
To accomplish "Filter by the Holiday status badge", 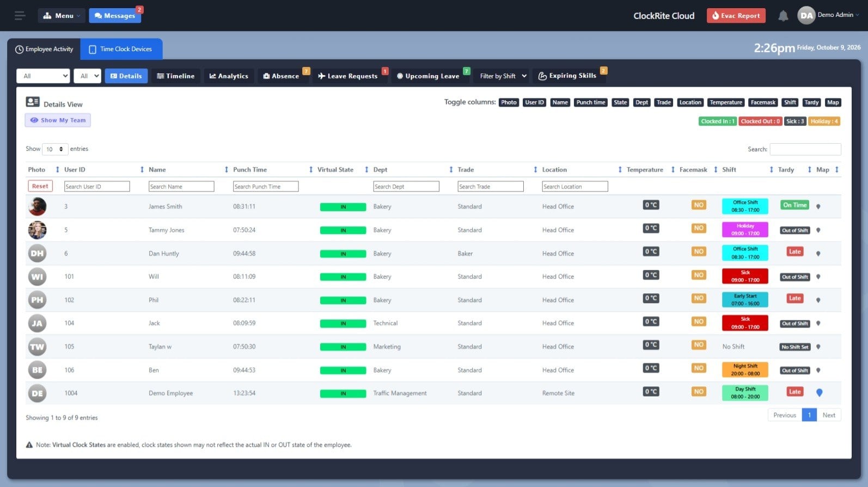I will [x=824, y=121].
